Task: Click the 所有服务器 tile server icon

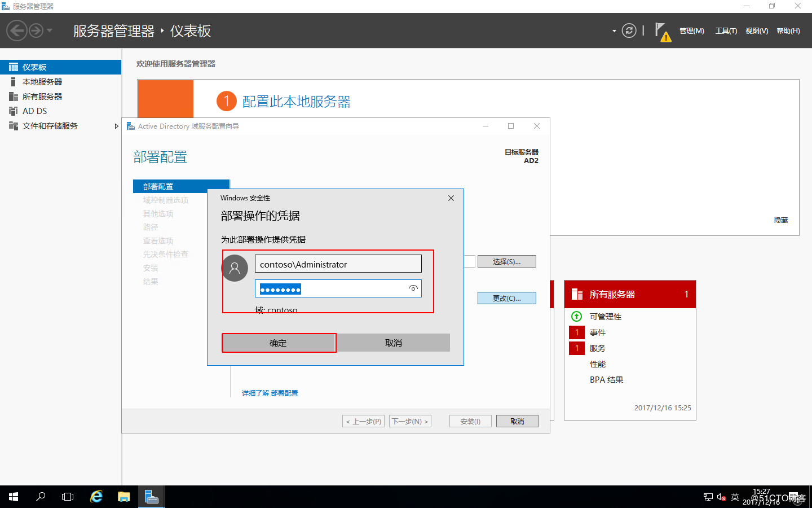Action: tap(577, 294)
